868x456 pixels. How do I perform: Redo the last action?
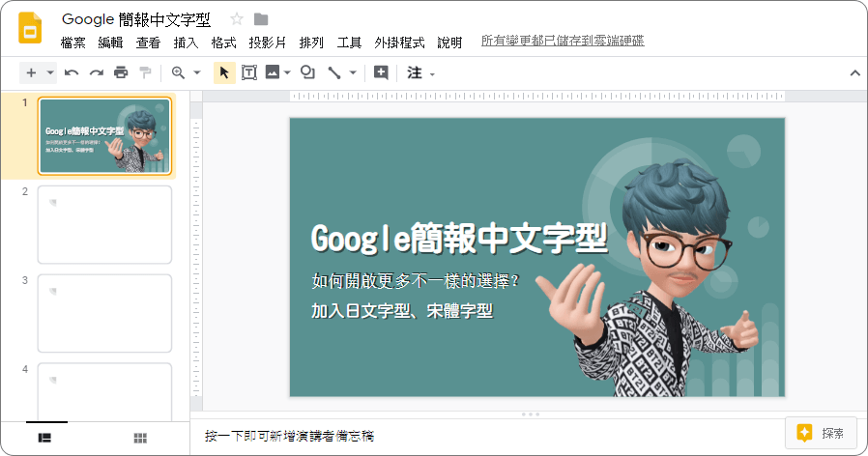(x=97, y=73)
